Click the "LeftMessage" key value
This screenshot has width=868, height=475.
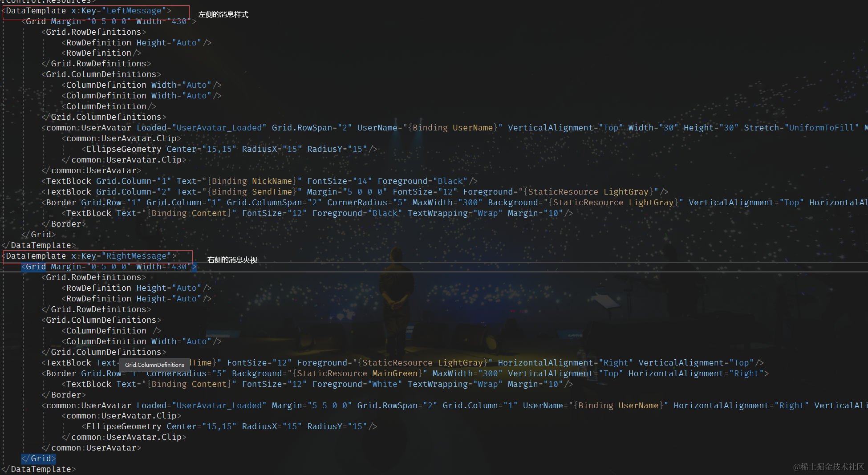(134, 11)
